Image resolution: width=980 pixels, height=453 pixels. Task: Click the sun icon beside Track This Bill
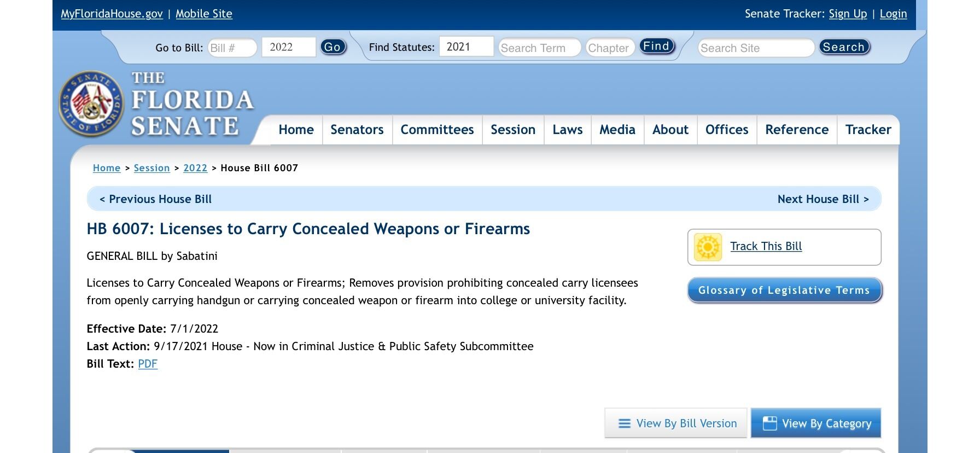pyautogui.click(x=708, y=247)
